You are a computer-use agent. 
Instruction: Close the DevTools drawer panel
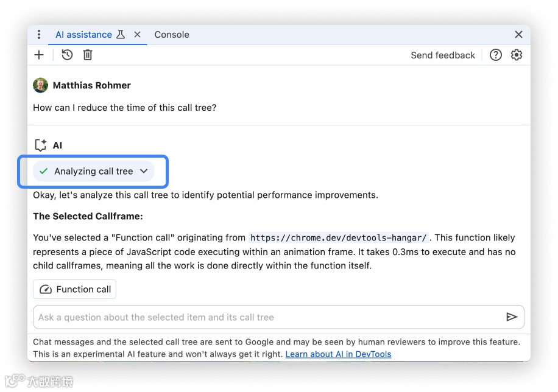tap(518, 35)
